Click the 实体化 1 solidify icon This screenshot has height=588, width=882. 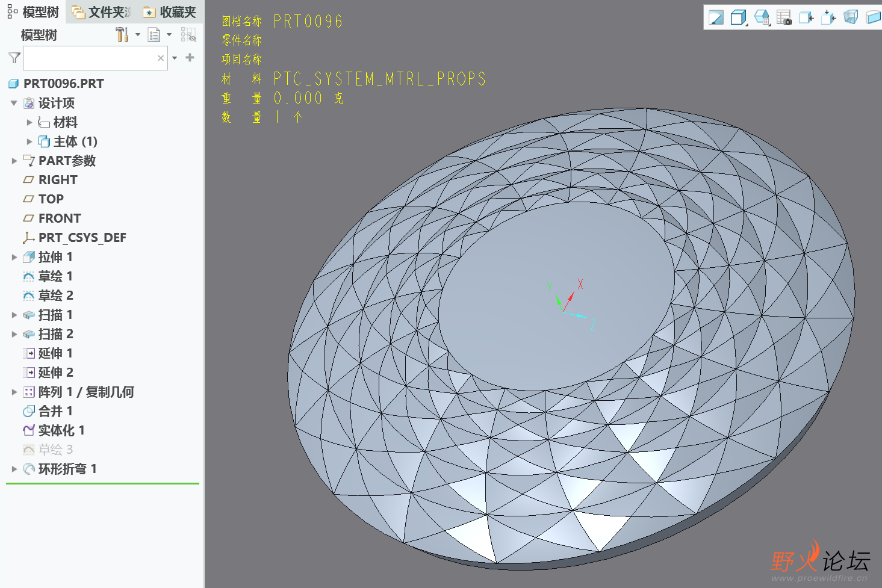(28, 430)
